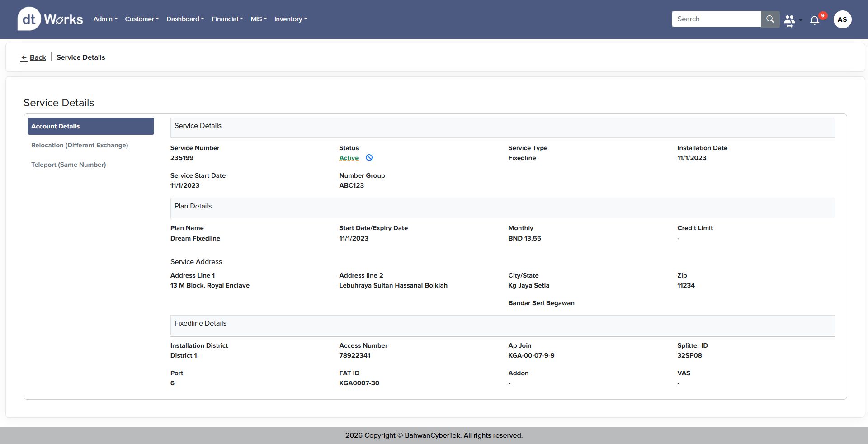Viewport: 868px width, 444px height.
Task: Click the search magnifier button
Action: click(x=770, y=19)
